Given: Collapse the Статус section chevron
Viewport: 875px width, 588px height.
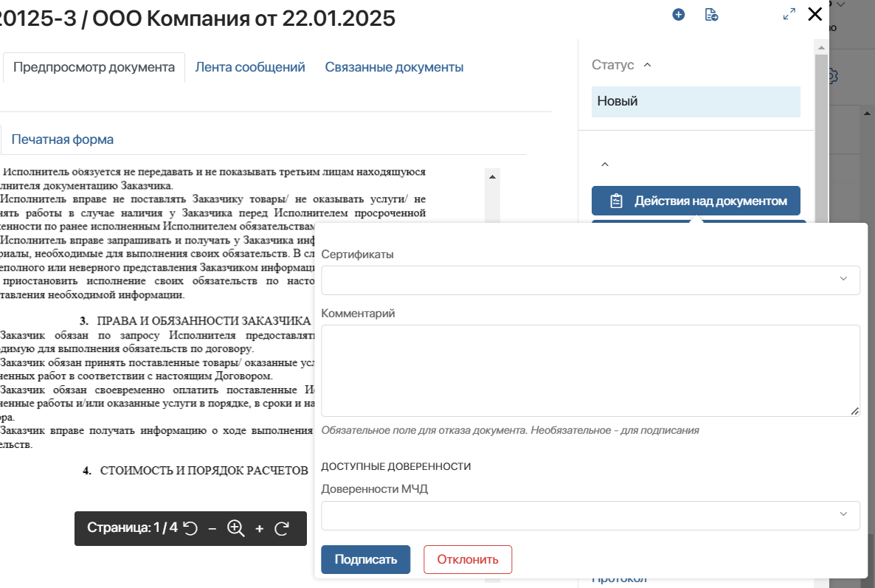Looking at the screenshot, I should (x=648, y=64).
